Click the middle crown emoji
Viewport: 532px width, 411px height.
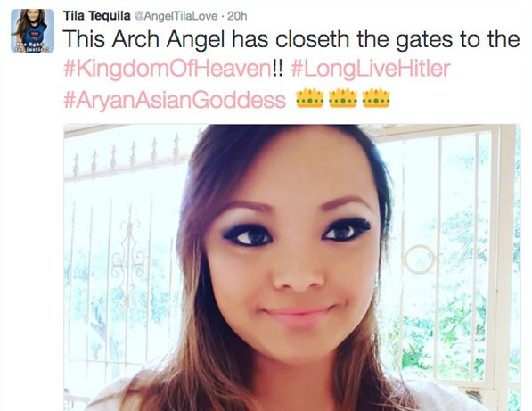click(343, 98)
